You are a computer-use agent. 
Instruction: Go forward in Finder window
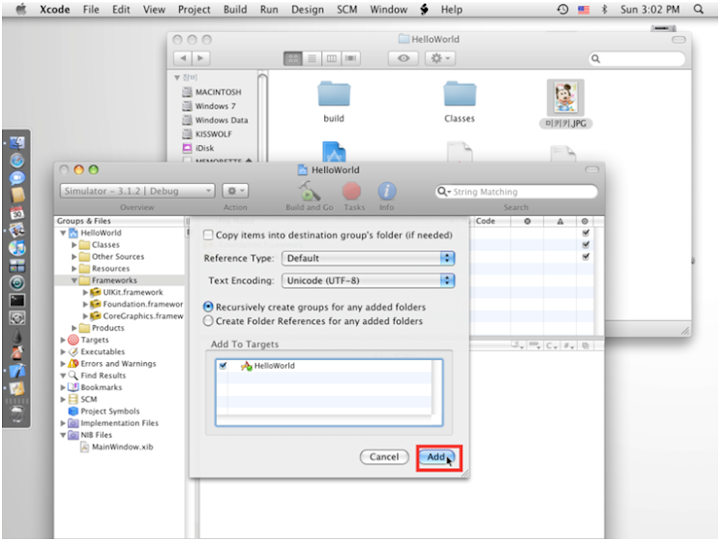point(201,58)
